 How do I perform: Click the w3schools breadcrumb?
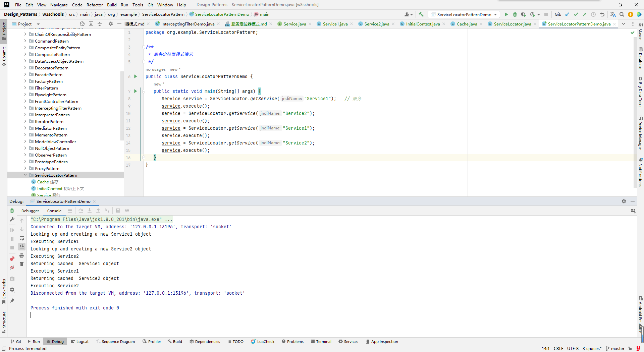point(53,14)
